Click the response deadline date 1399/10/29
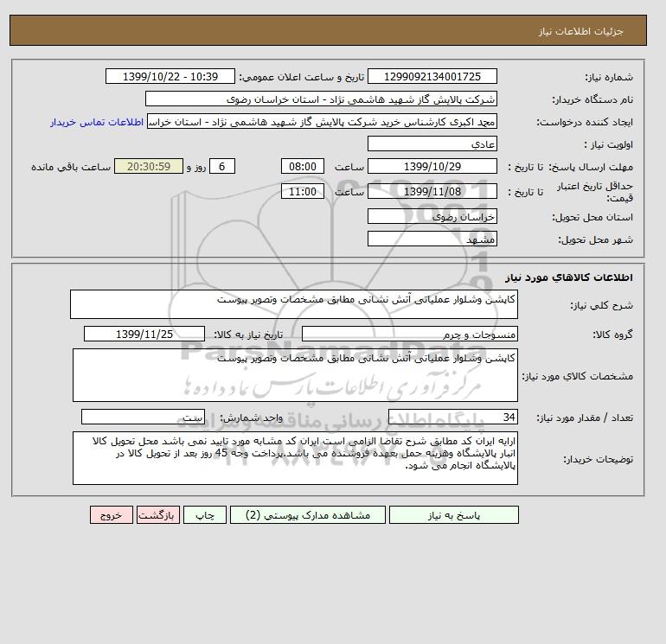Screen dimensions: 666x644 (432, 167)
